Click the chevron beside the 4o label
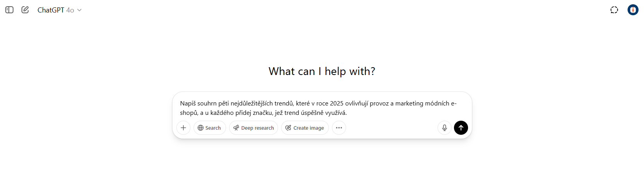 (x=79, y=10)
